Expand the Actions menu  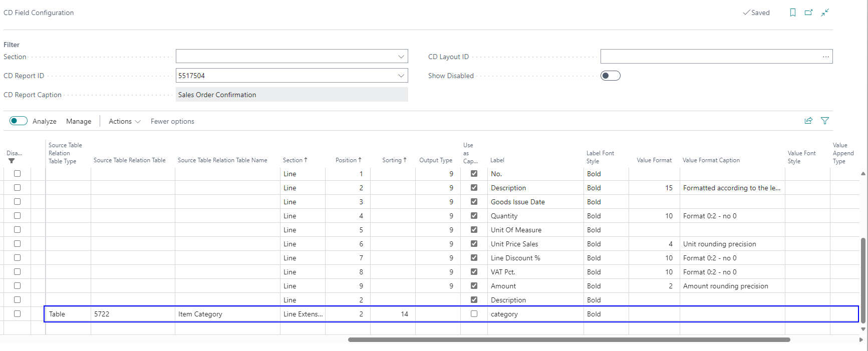pyautogui.click(x=125, y=121)
